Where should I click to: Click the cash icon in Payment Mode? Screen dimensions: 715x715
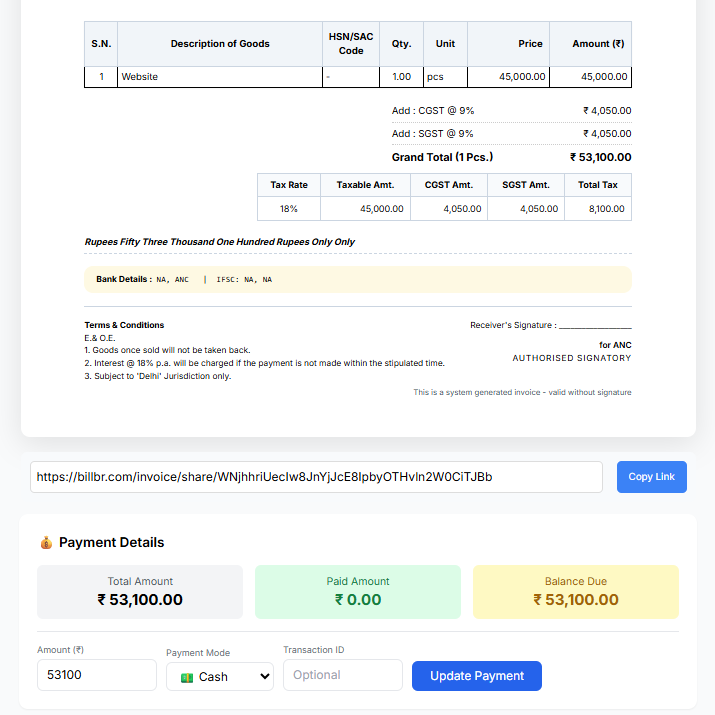[x=187, y=677]
